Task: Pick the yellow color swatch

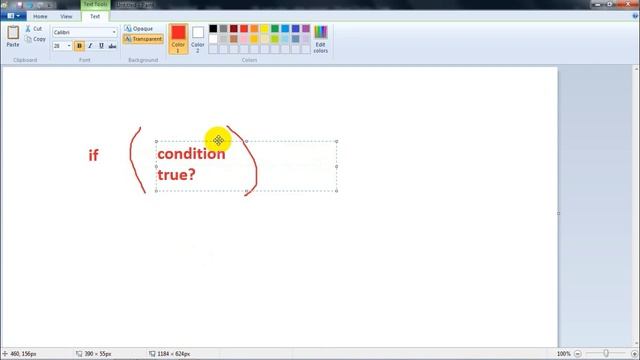Action: 264,29
